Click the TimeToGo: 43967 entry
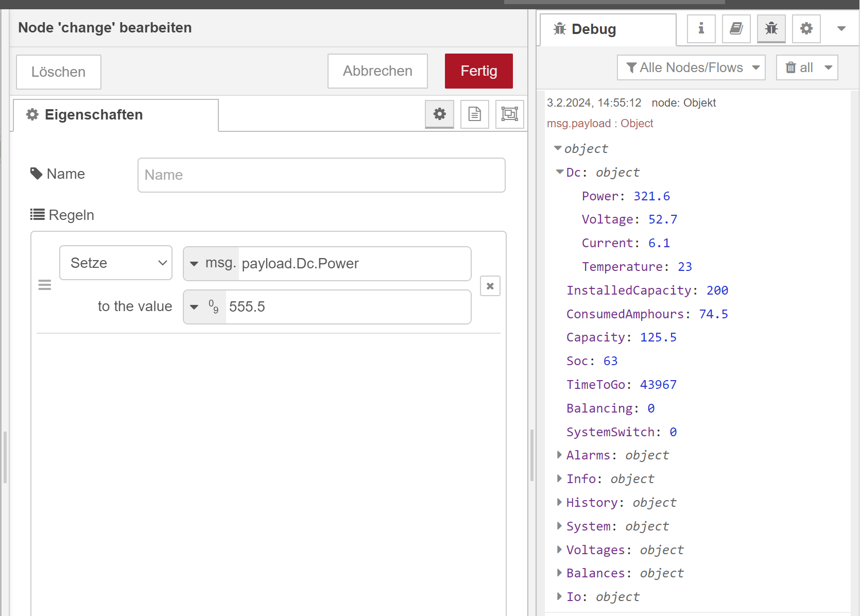This screenshot has height=616, width=860. click(622, 385)
